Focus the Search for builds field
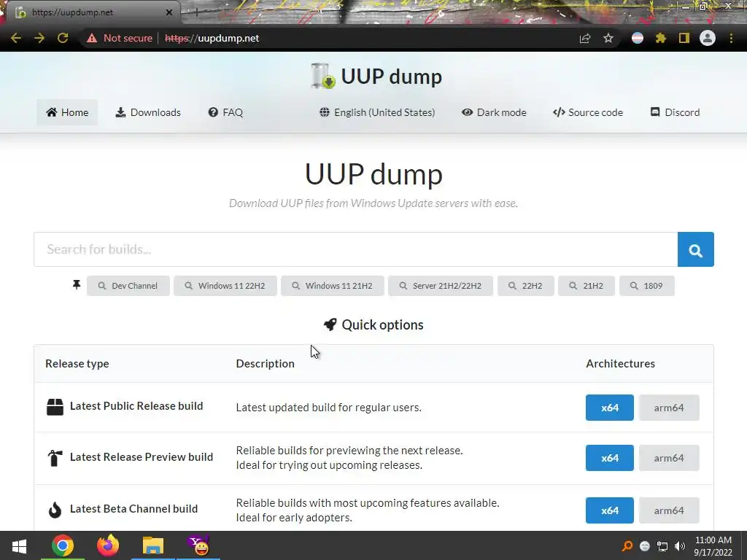This screenshot has height=560, width=747. tap(356, 249)
